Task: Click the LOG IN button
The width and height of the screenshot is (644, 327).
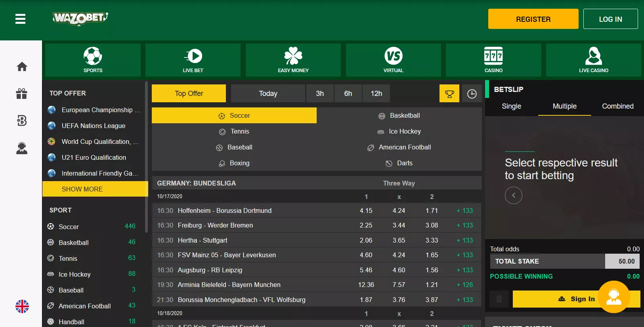Action: (610, 19)
